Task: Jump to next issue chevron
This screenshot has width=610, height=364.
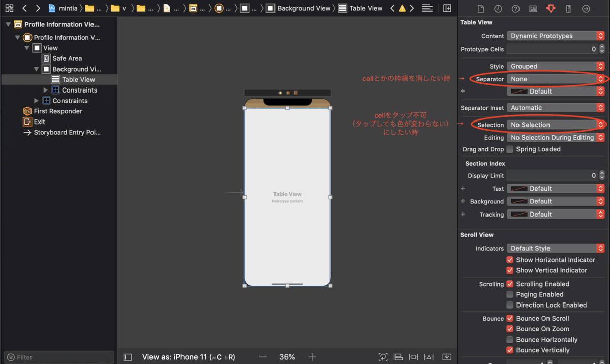Action: 412,8
